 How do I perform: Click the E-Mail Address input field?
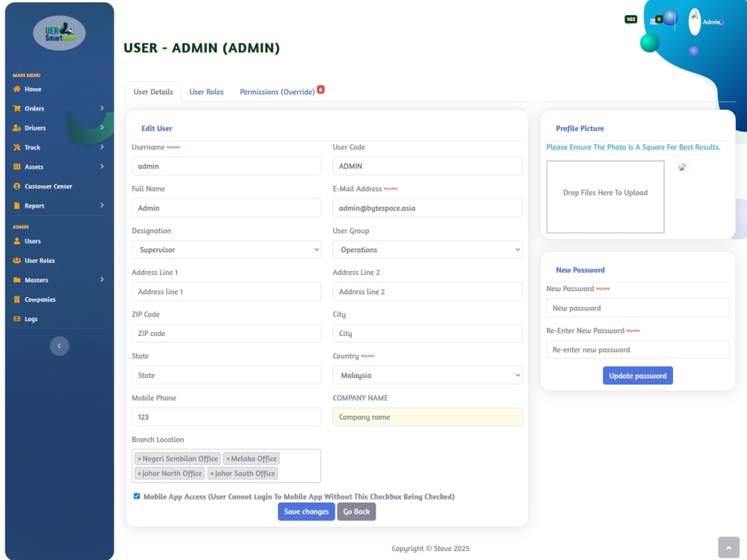pos(427,208)
